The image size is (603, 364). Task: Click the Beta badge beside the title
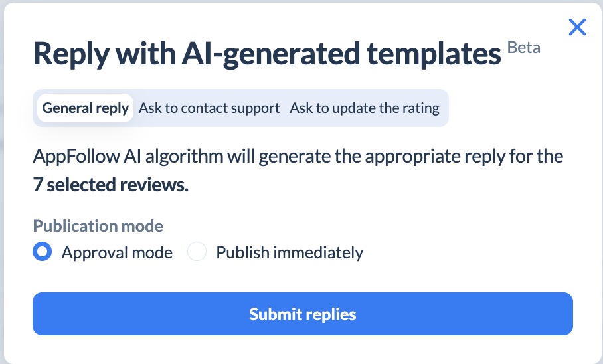click(x=524, y=48)
